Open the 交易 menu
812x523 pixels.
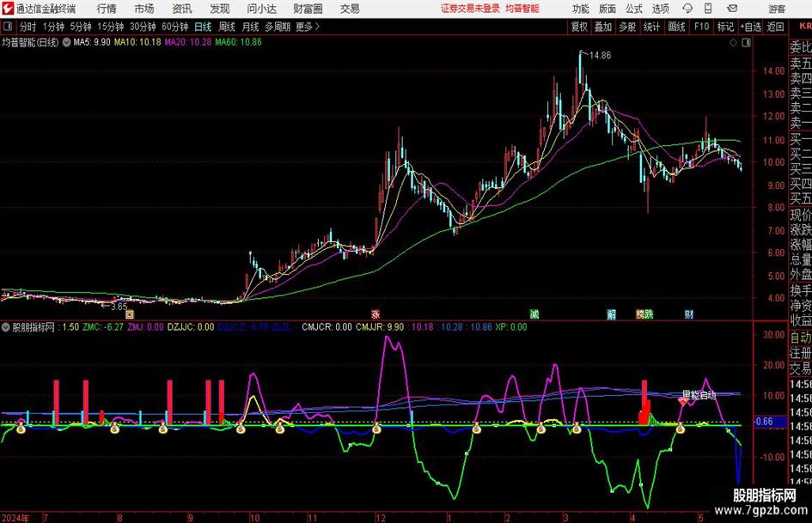tap(350, 9)
